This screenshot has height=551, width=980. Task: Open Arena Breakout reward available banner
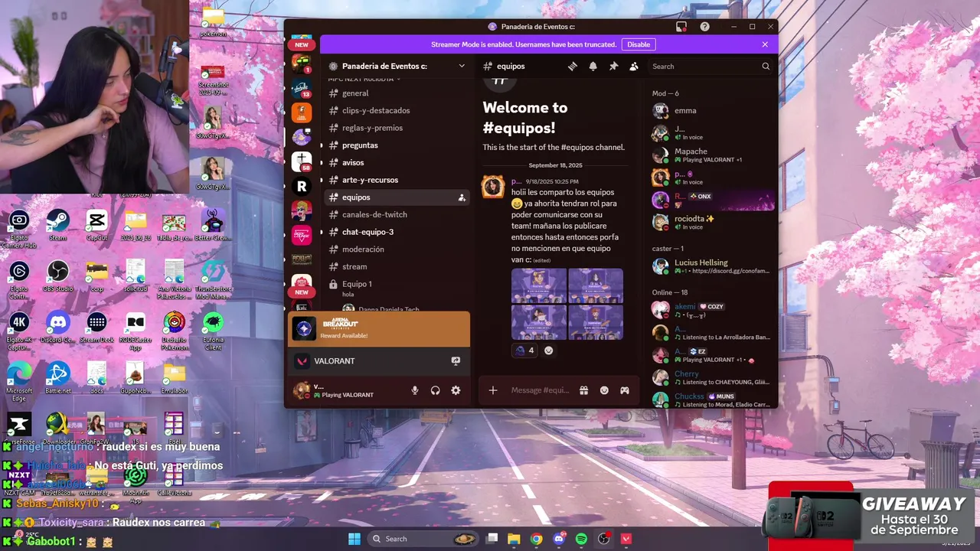tap(379, 329)
